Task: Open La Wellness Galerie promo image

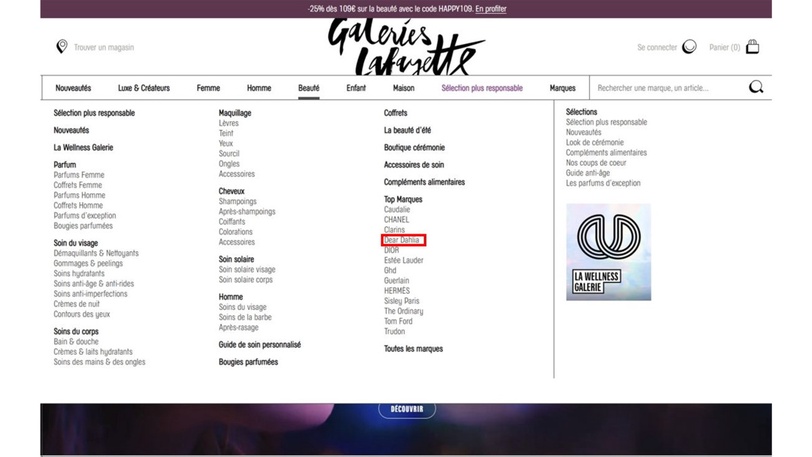Action: tap(608, 252)
